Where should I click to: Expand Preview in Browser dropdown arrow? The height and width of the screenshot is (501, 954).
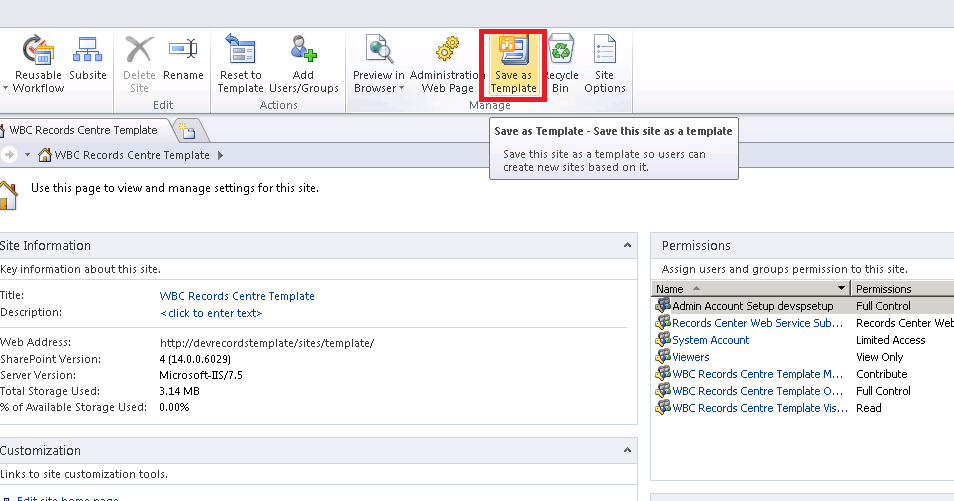point(402,89)
